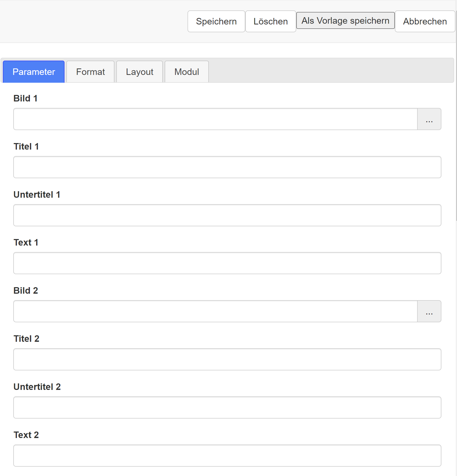Viewport: 457px width, 476px height.
Task: Click the Speichern button
Action: pos(216,21)
